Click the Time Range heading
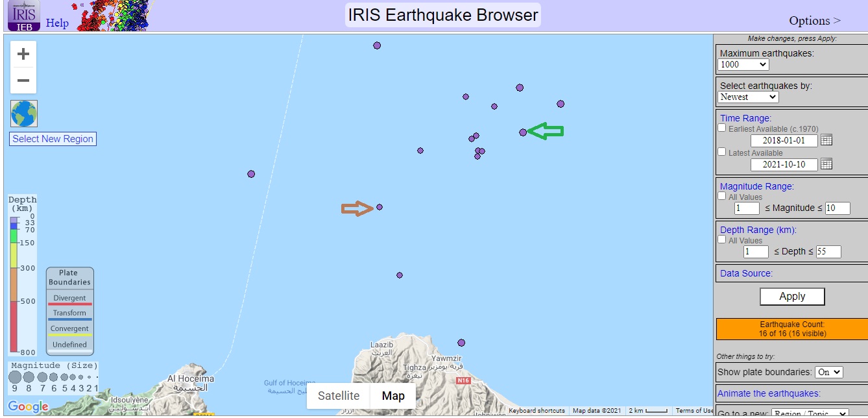Image resolution: width=868 pixels, height=418 pixels. click(x=745, y=118)
